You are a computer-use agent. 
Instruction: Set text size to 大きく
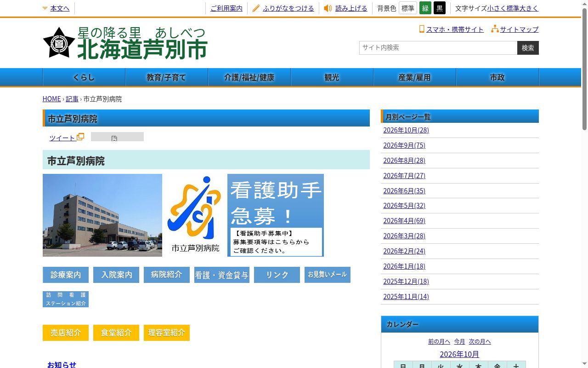(529, 8)
